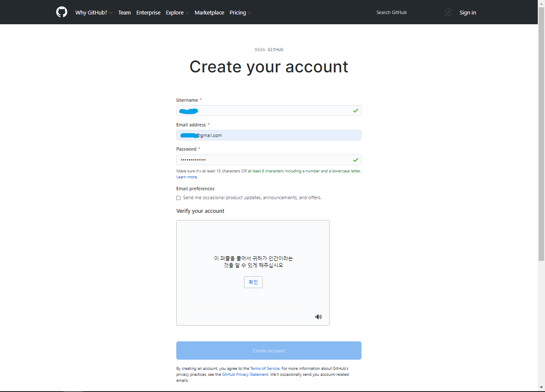The width and height of the screenshot is (545, 392).
Task: Open the GitHub Privacy Statement link
Action: click(245, 375)
